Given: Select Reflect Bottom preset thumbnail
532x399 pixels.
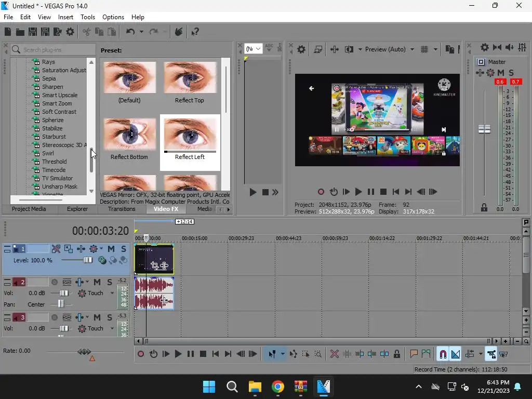Looking at the screenshot, I should (129, 135).
